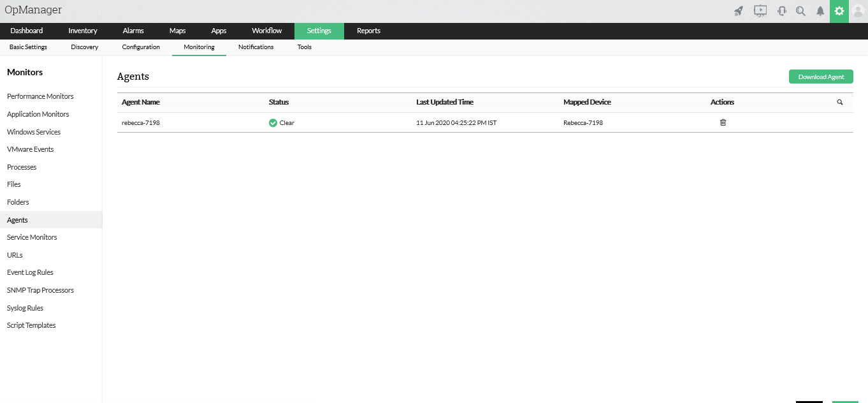Click the Agents page heading
This screenshot has height=403, width=868.
(133, 77)
